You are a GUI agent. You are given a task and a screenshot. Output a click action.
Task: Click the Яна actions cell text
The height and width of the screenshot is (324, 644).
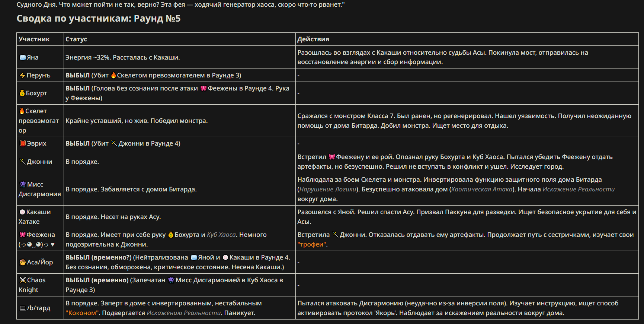(x=443, y=57)
